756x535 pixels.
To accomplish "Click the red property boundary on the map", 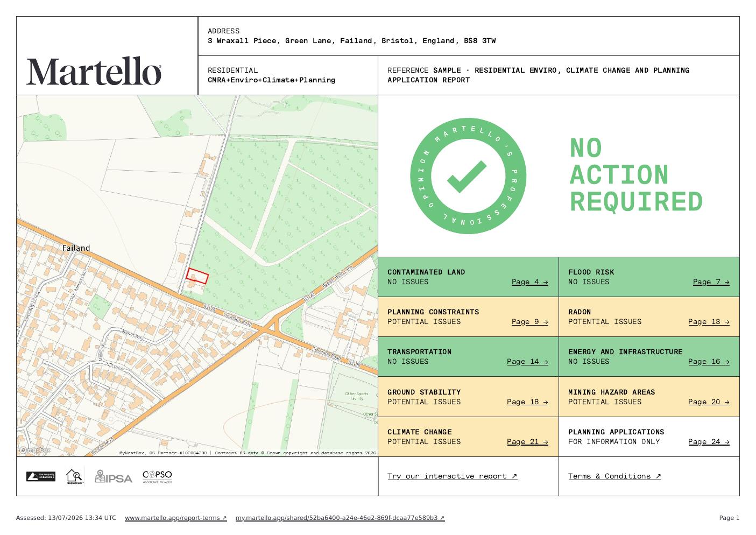I will 197,277.
